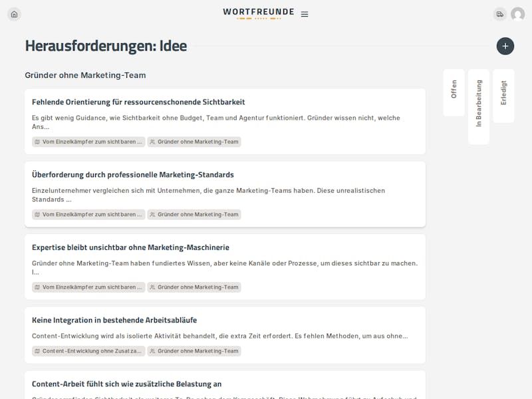Click description starting Content-Entwicklung wird als isolierte

click(220, 336)
